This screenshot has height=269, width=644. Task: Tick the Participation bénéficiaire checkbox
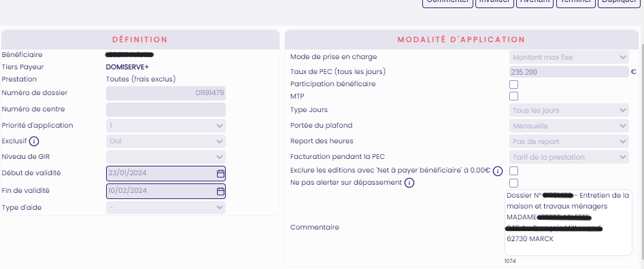(513, 85)
